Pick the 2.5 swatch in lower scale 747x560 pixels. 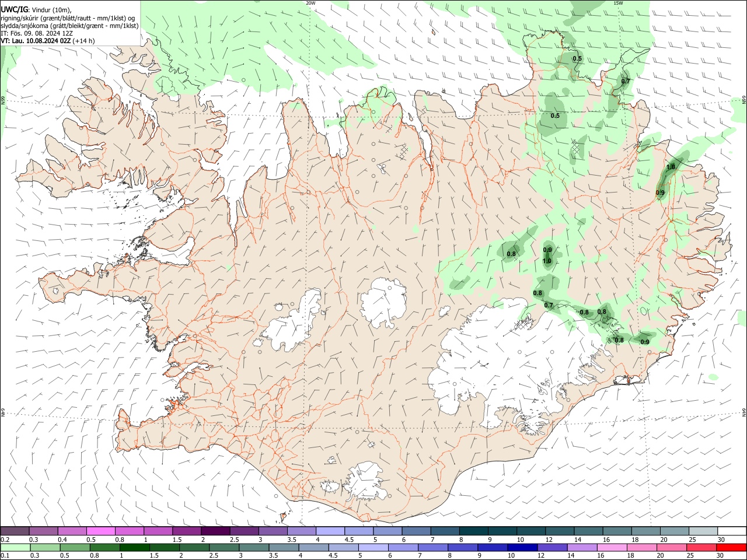pyautogui.click(x=224, y=548)
